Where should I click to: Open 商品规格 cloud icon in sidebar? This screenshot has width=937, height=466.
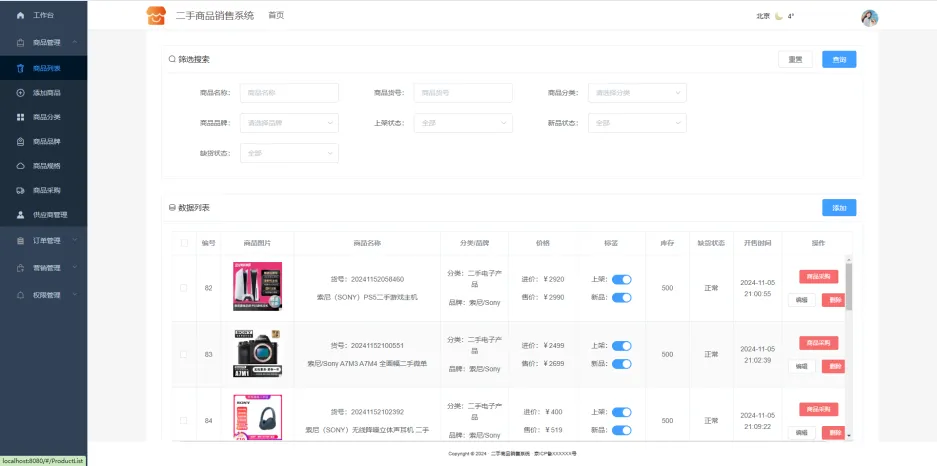point(21,166)
